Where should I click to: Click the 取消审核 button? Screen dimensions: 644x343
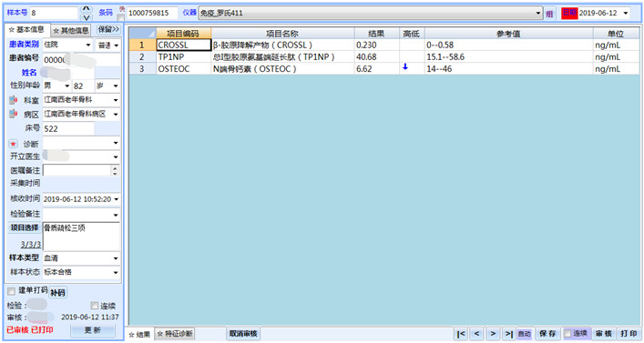click(243, 334)
